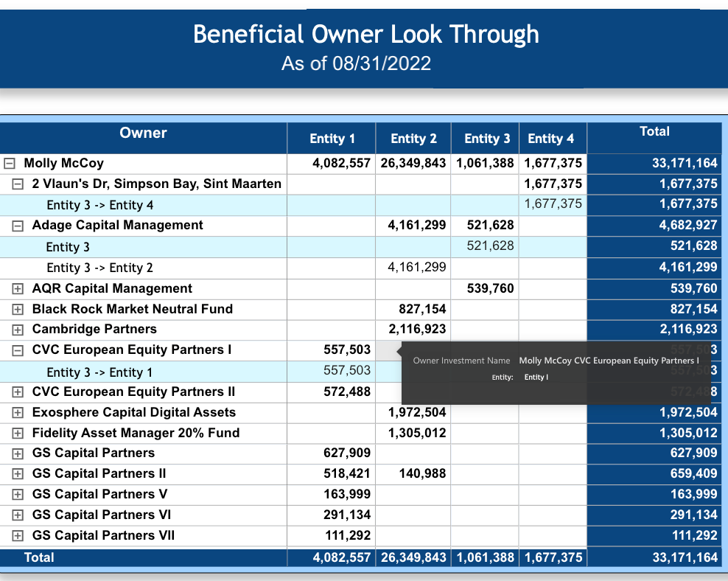Image resolution: width=728 pixels, height=581 pixels.
Task: Click 627,909 in the Entity 1 column
Action: click(347, 453)
